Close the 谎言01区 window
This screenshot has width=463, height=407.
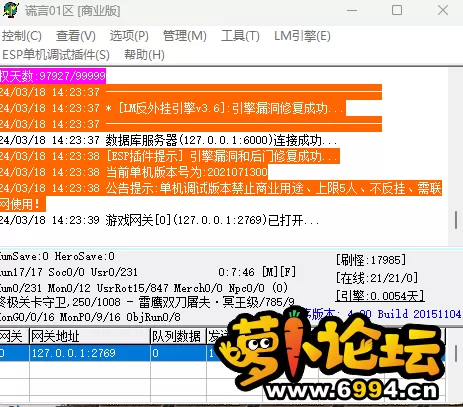(x=443, y=10)
